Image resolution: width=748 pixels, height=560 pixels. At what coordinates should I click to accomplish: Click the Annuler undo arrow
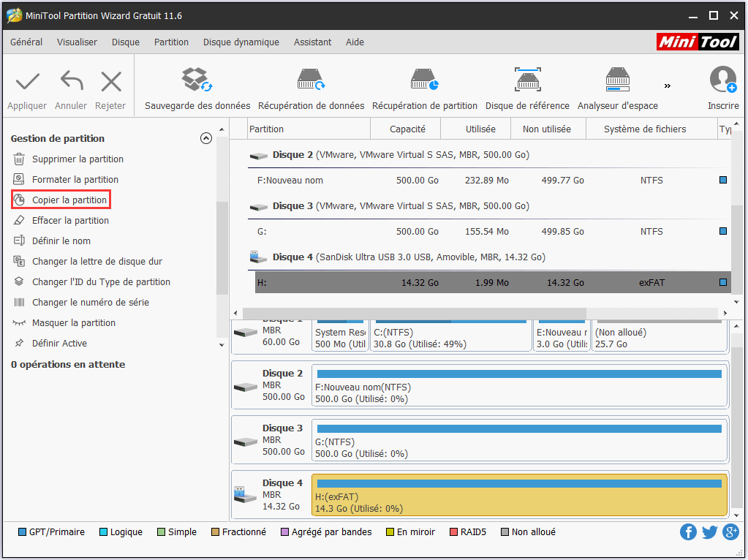[x=71, y=81]
